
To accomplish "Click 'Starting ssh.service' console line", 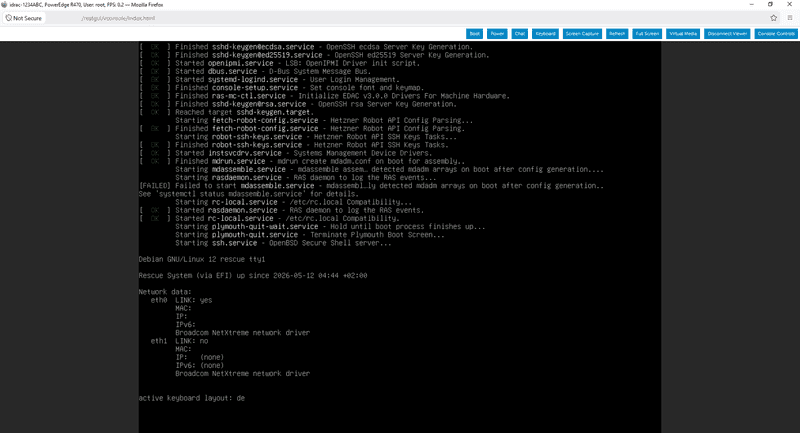I will pos(283,243).
